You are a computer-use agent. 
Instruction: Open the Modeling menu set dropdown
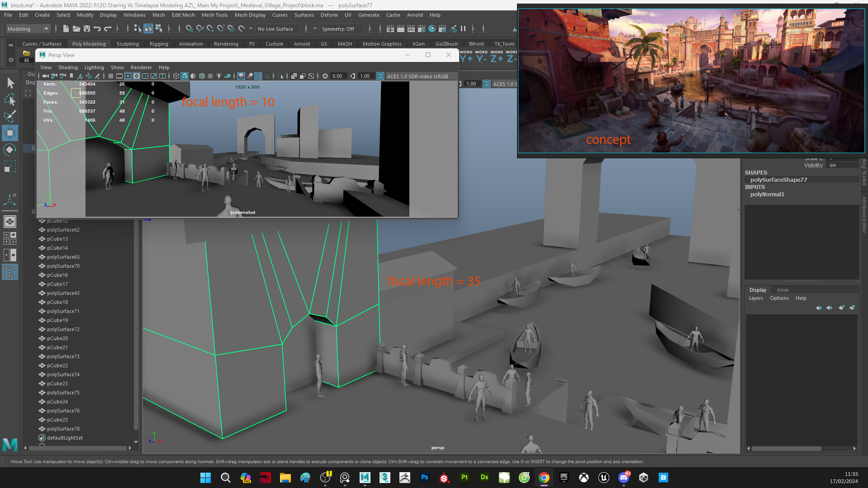pos(28,28)
